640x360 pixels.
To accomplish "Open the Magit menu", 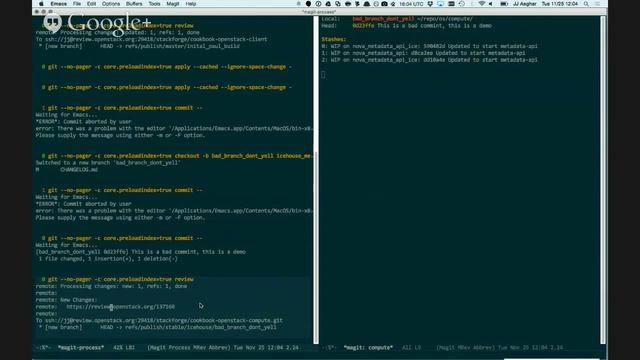I will 173,4.
